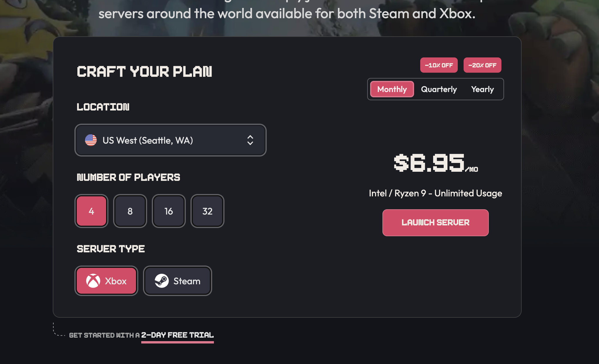The image size is (599, 364).
Task: Click the $6.95 monthly price text
Action: (436, 163)
